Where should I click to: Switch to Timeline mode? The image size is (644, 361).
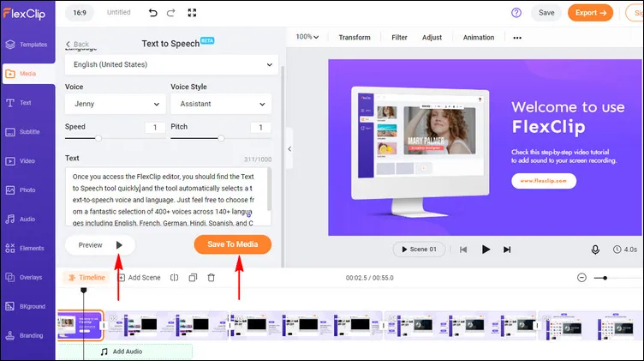[86, 278]
